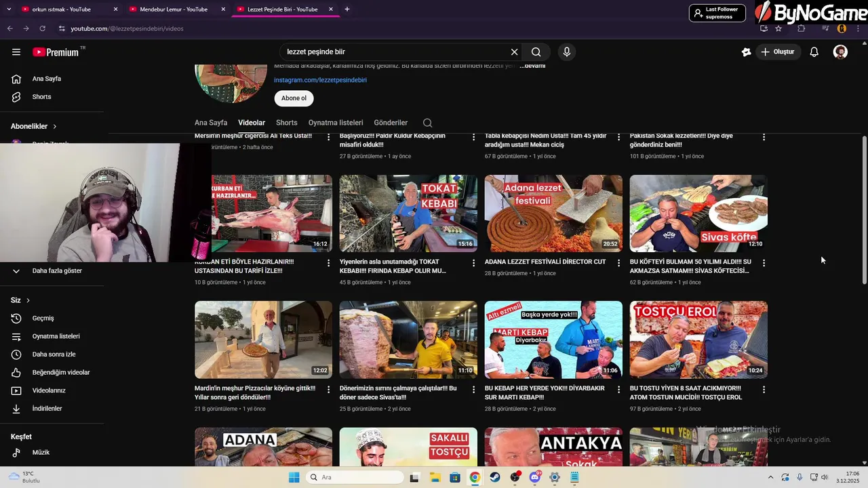The image size is (868, 488).
Task: Open instagram.com/lezzetpesindebiri link
Action: click(x=320, y=80)
